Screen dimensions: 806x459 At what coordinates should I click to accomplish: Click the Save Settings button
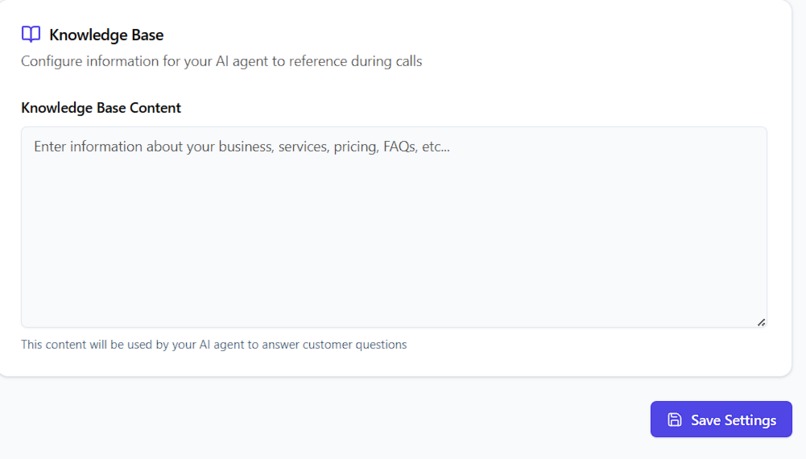click(x=721, y=420)
